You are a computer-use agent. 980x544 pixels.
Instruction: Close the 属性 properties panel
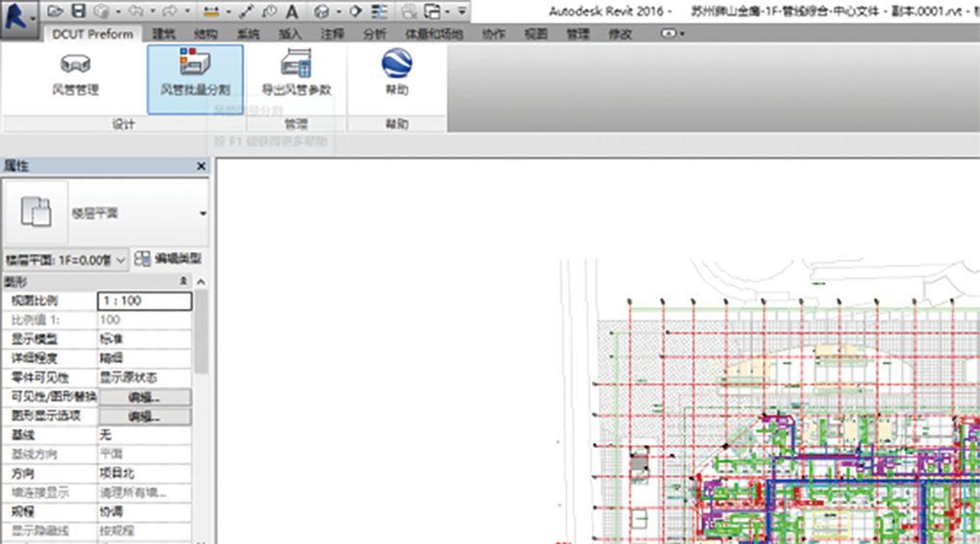tap(201, 166)
